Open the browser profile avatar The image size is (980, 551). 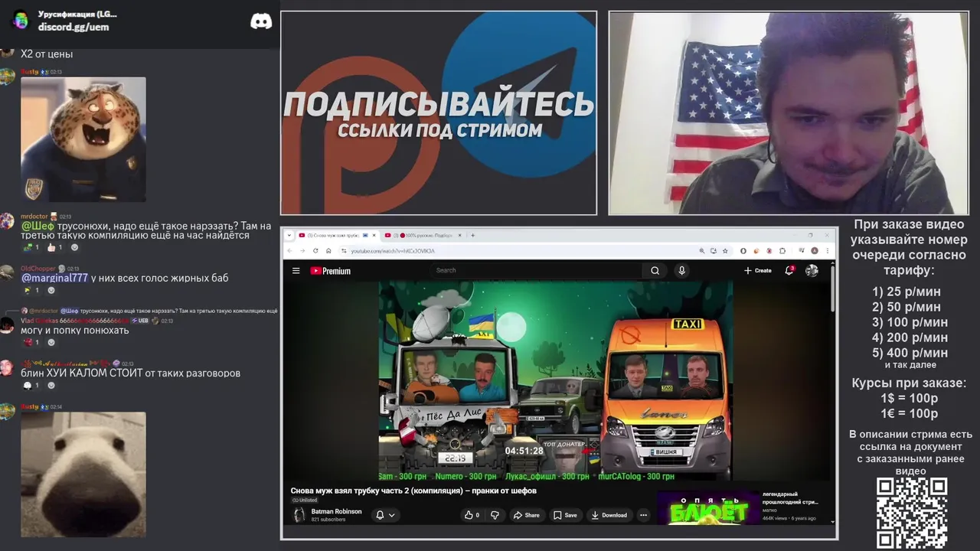tap(815, 250)
